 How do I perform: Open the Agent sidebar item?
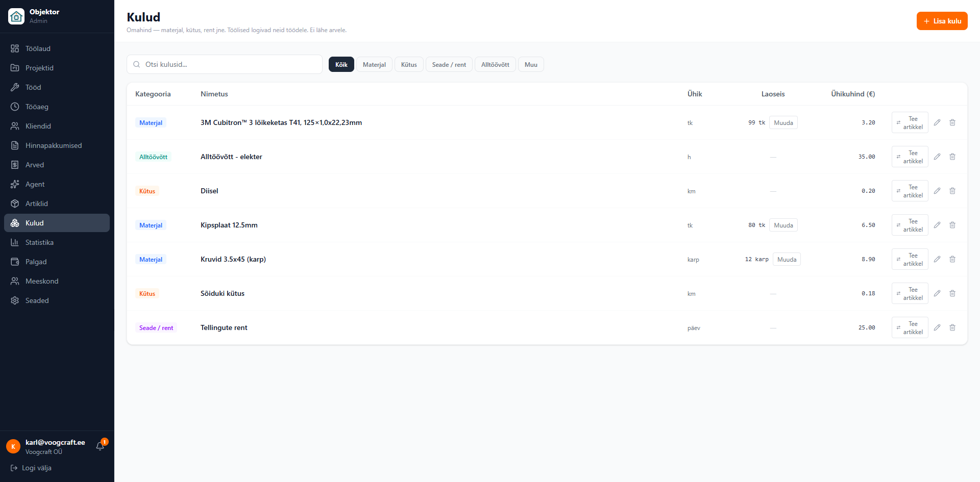pos(57,184)
